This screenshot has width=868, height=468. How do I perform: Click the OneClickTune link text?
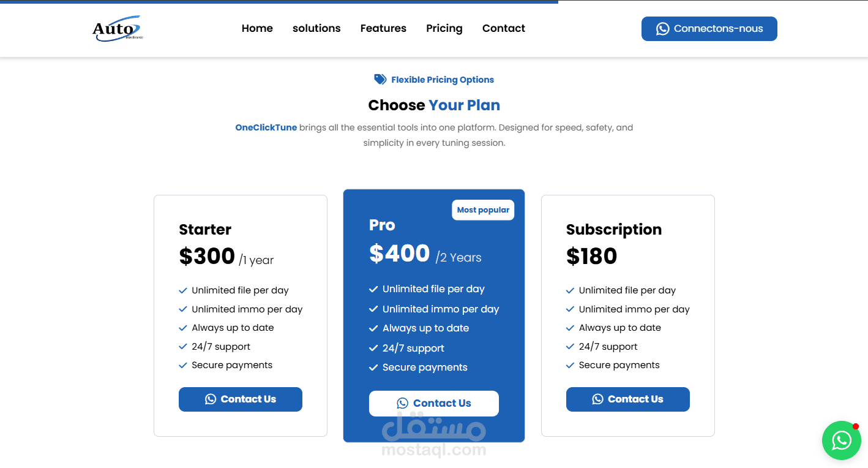click(x=266, y=127)
